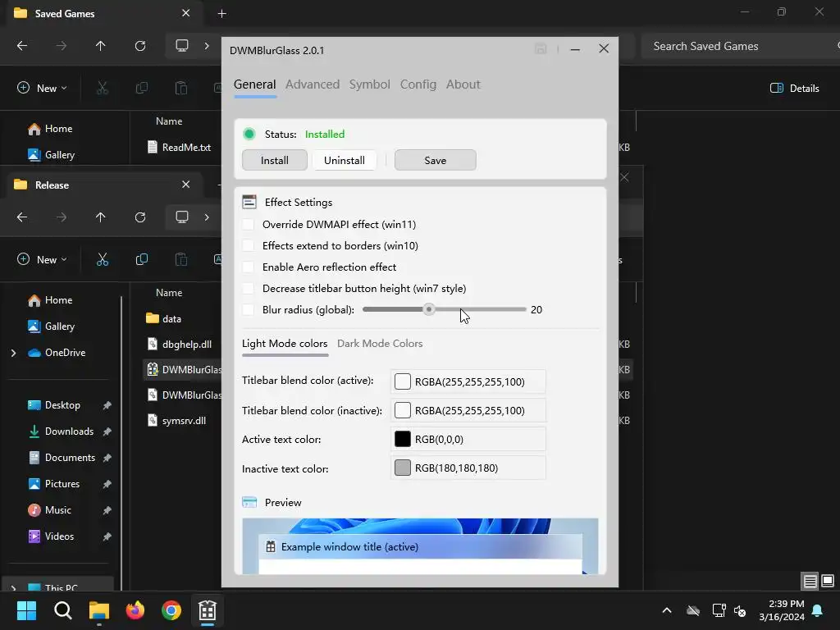Click Back arrow in Release window
Screen dimensions: 840x630
pyautogui.click(x=22, y=217)
